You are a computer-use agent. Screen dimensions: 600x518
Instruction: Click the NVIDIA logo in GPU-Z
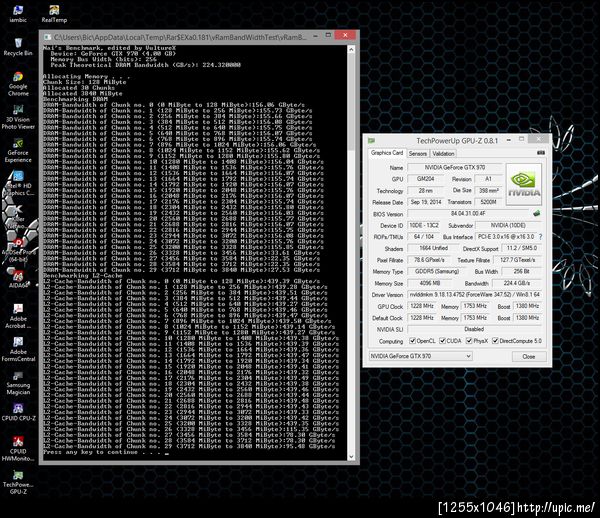pos(524,184)
